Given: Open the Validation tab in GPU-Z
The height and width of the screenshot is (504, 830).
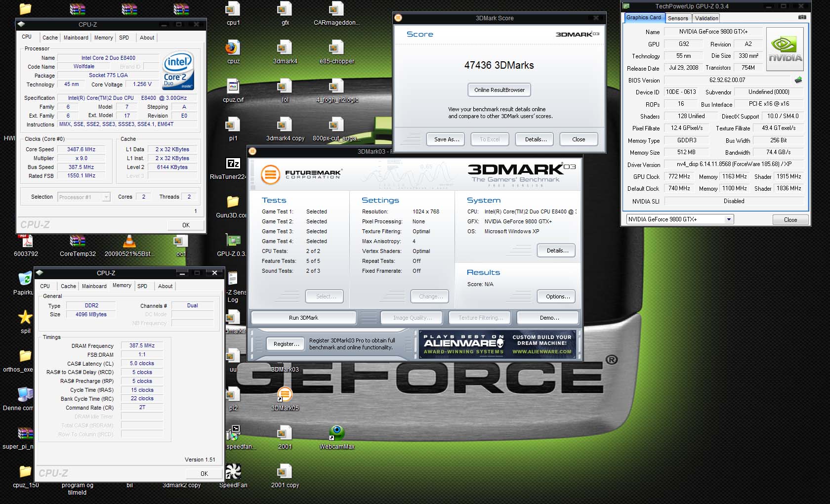Looking at the screenshot, I should tap(706, 18).
